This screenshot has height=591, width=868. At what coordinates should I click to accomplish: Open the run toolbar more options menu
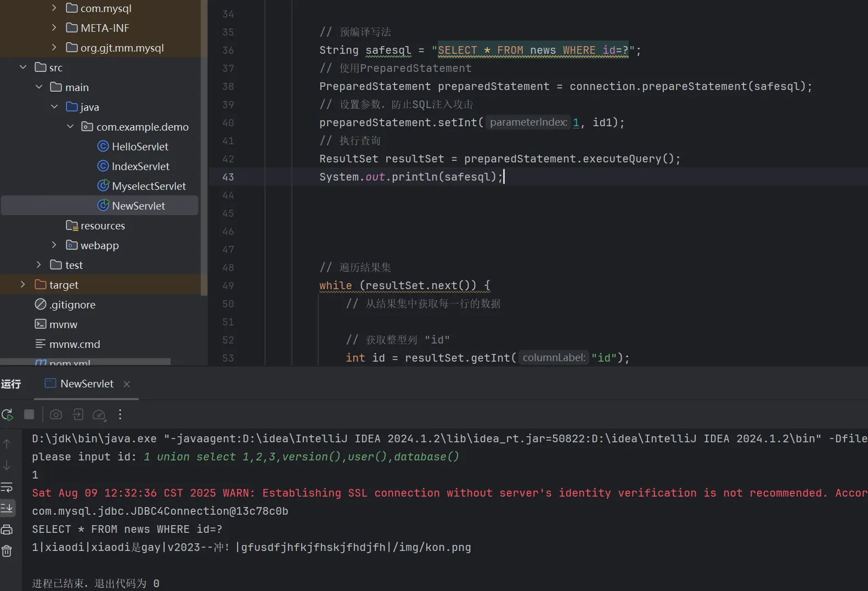[x=120, y=415]
